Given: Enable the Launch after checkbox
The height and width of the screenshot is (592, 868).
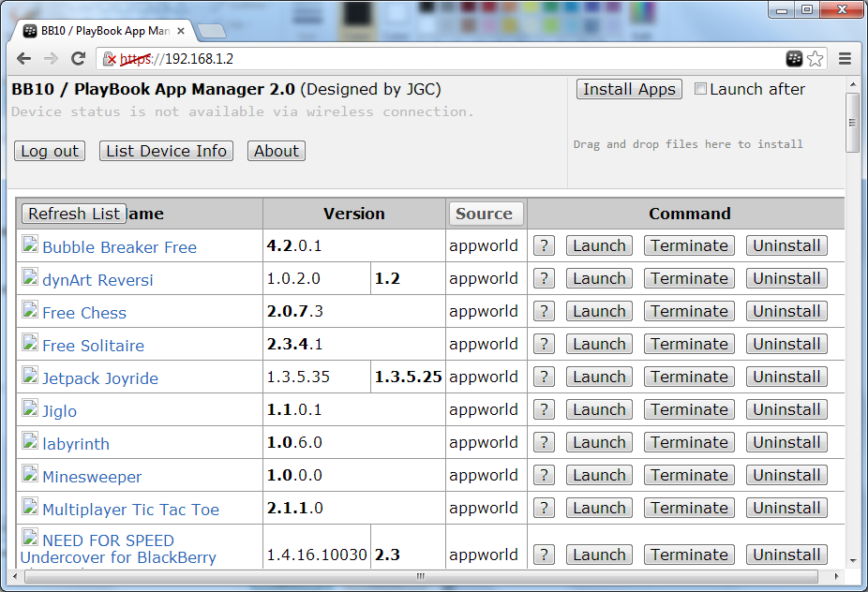Looking at the screenshot, I should click(x=700, y=89).
